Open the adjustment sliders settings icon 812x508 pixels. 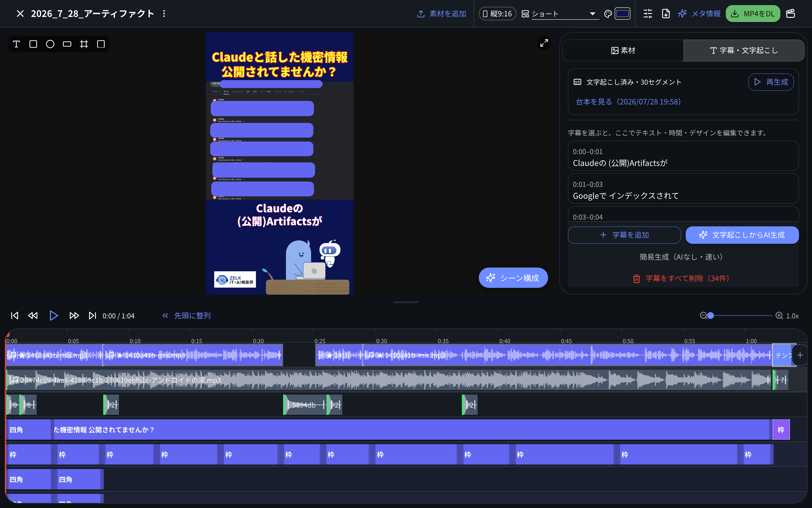(x=648, y=14)
